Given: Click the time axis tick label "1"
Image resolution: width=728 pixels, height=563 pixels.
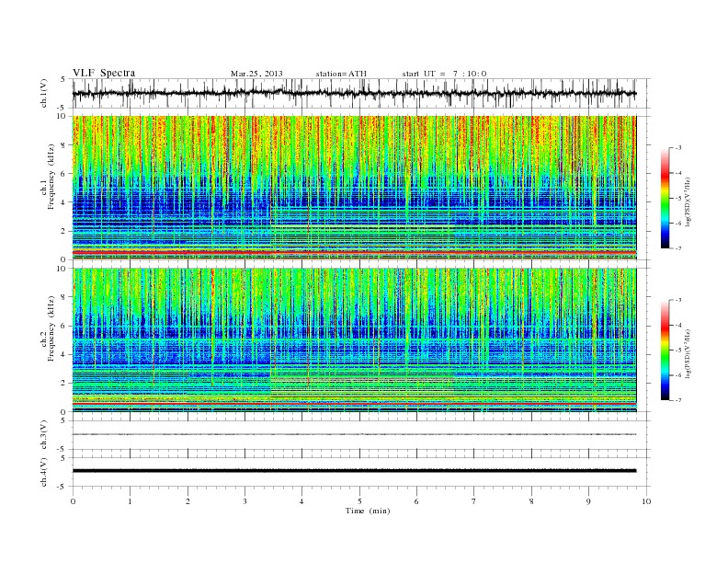Looking at the screenshot, I should [130, 501].
